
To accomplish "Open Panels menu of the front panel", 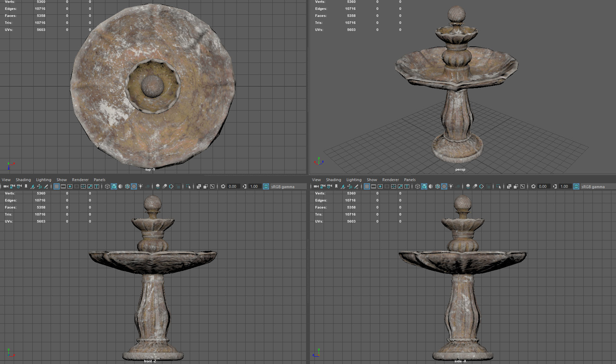I will [99, 180].
